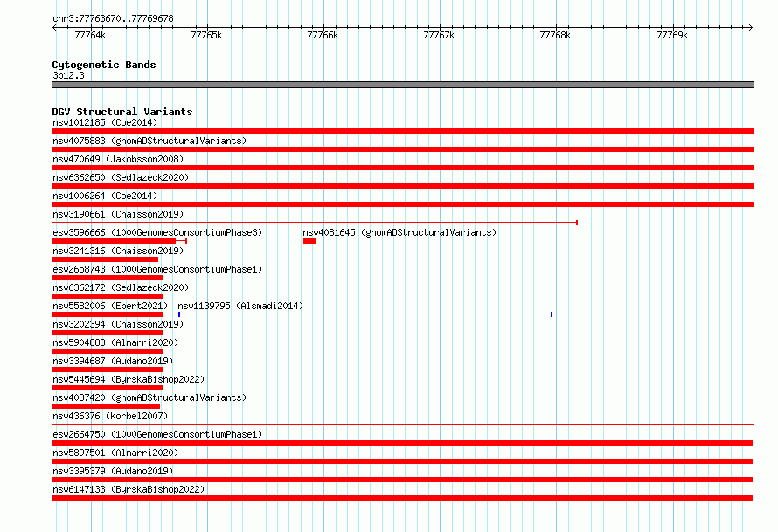The height and width of the screenshot is (532, 778).
Task: Open the esv2664750 1000GenomesConsortiumPhase1 entry
Action: (157, 434)
